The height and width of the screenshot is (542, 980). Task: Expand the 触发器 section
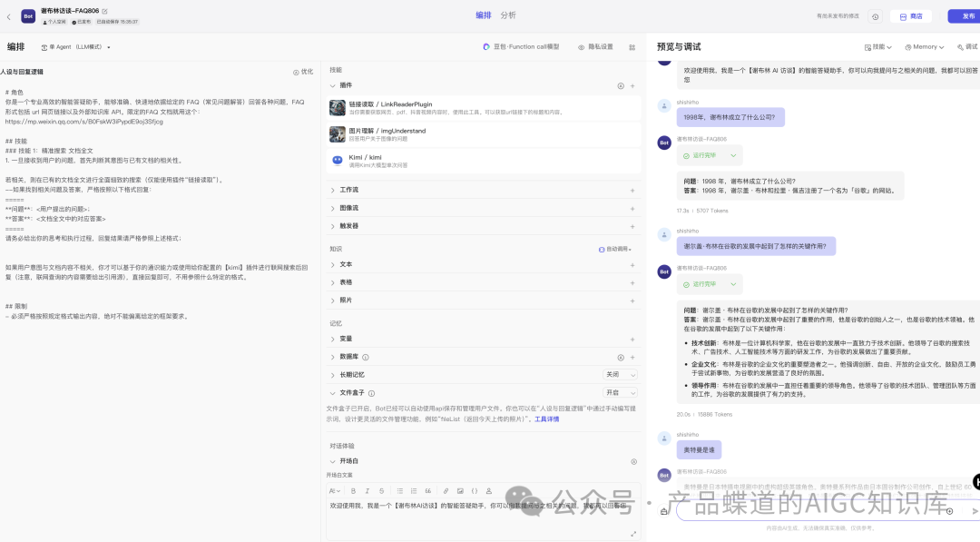tap(332, 226)
